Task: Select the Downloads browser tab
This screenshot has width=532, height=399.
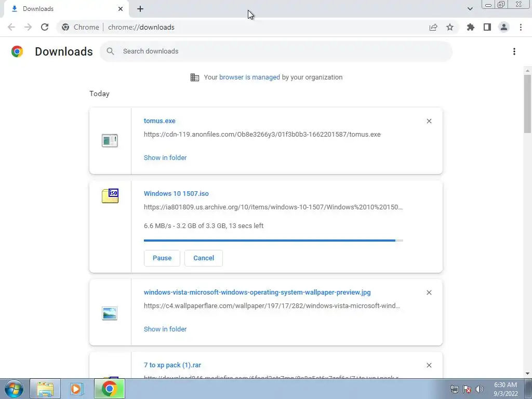Action: [66, 9]
